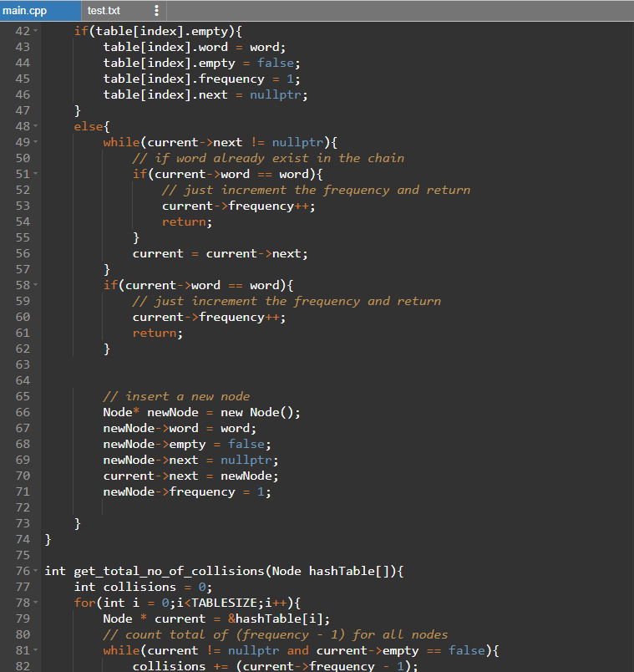Screen dimensions: 634x672
Task: Collapse the for loop at line 78
Action: point(36,603)
